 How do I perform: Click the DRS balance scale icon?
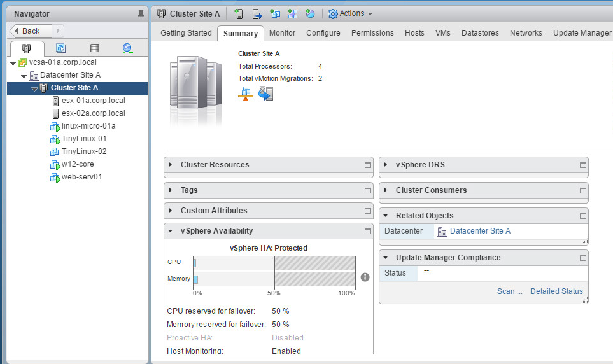pos(246,94)
